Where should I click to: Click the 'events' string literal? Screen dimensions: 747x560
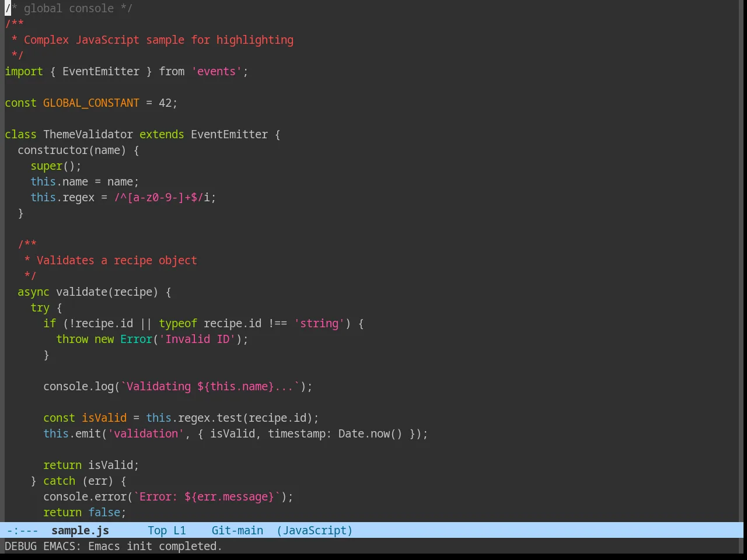coord(217,71)
